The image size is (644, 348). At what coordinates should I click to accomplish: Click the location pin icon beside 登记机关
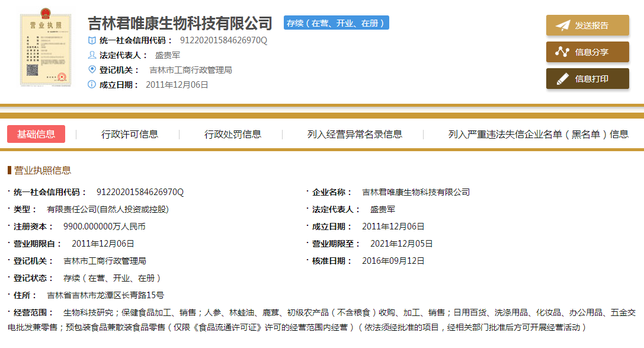click(92, 70)
